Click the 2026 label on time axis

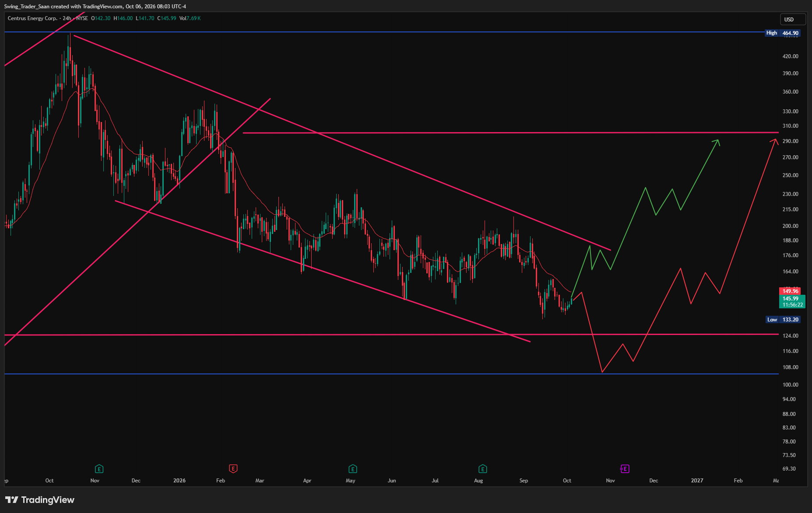(179, 481)
